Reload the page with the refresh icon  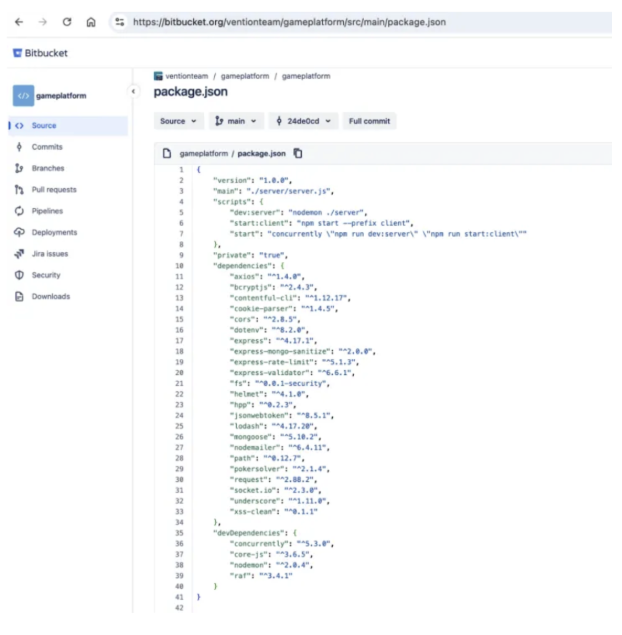(65, 22)
